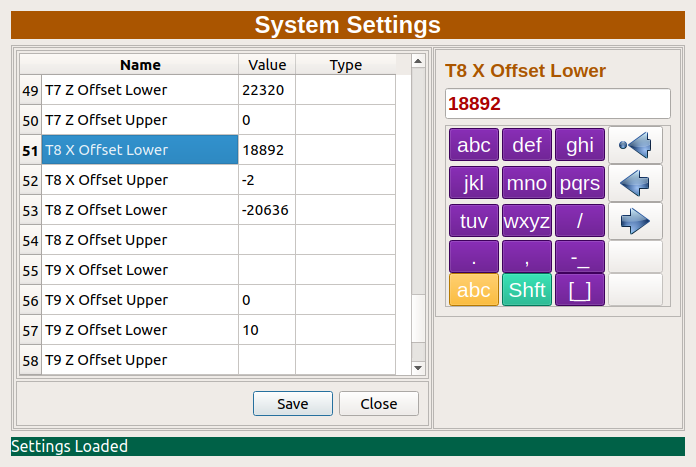
Task: Save the system settings
Action: click(x=293, y=404)
